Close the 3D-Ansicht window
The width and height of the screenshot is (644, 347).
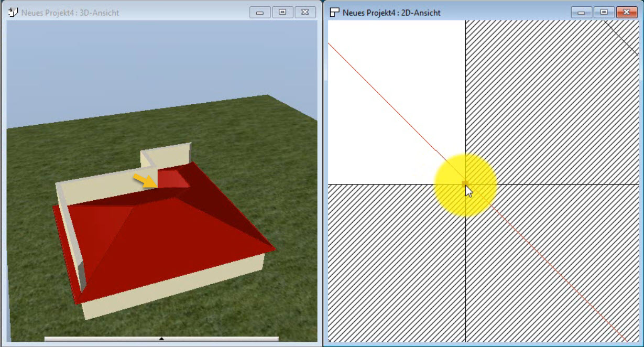(x=305, y=12)
